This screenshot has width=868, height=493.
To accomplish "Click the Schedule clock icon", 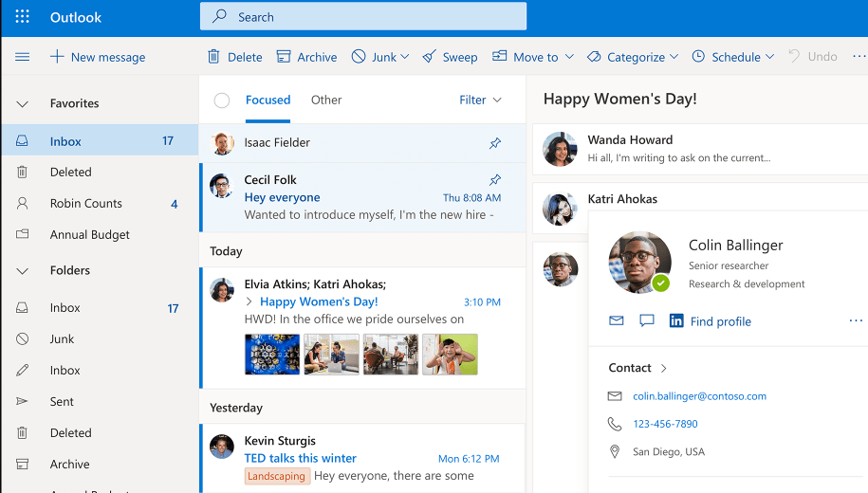I will click(698, 57).
